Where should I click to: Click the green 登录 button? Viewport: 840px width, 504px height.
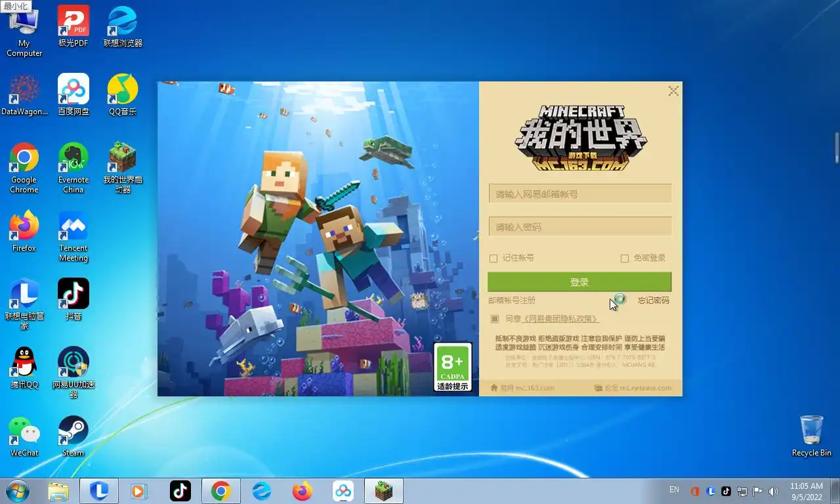[x=579, y=282]
